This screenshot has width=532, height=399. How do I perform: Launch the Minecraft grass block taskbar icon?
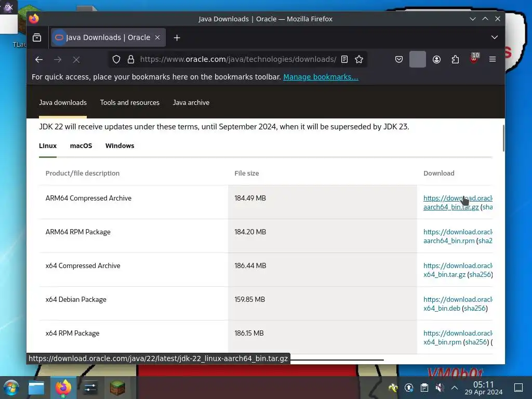click(117, 388)
